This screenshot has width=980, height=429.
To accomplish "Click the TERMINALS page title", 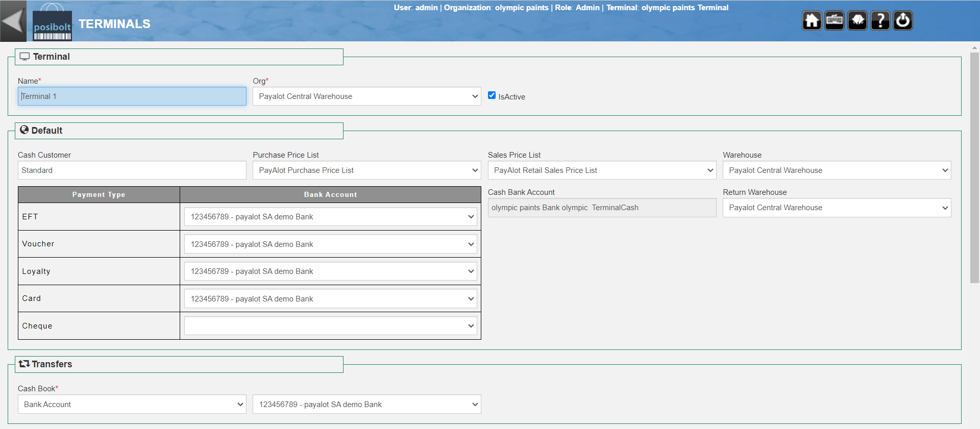I will pyautogui.click(x=114, y=24).
